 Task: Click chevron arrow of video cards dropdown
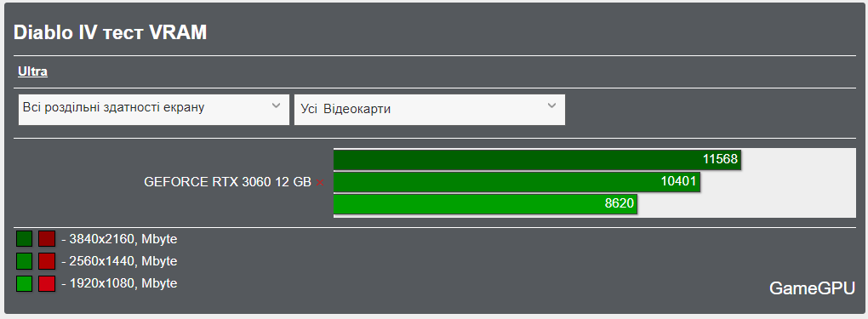(552, 105)
